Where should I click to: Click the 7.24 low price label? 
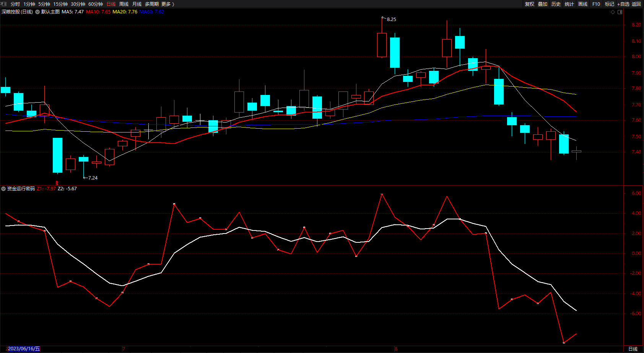click(x=93, y=178)
